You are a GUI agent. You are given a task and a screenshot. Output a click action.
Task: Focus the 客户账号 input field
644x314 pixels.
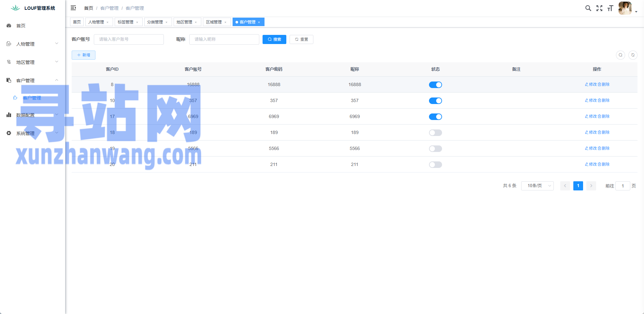coord(129,39)
